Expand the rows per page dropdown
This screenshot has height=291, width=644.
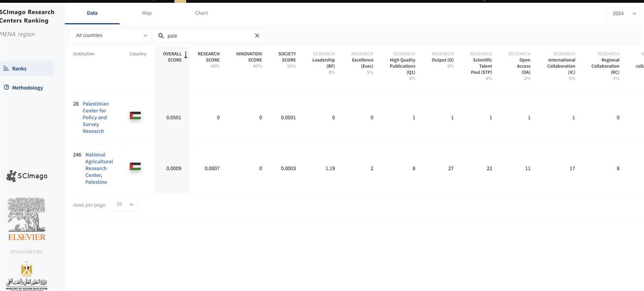123,204
